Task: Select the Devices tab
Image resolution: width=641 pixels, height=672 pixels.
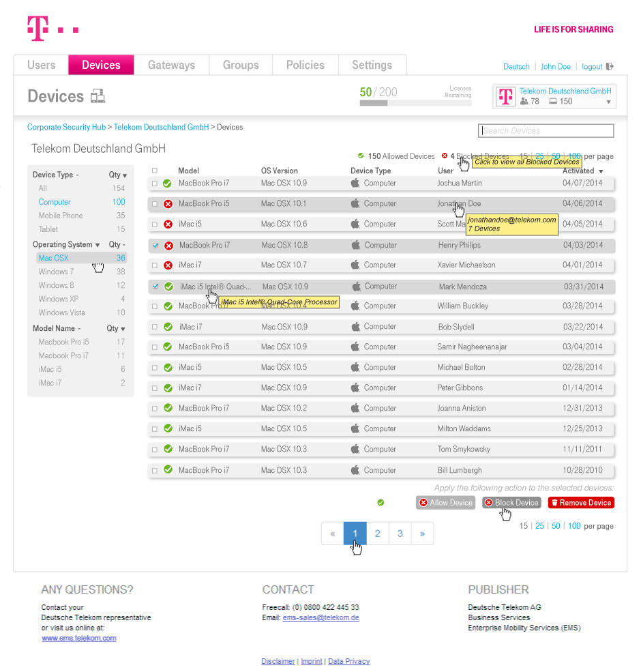Action: [101, 65]
